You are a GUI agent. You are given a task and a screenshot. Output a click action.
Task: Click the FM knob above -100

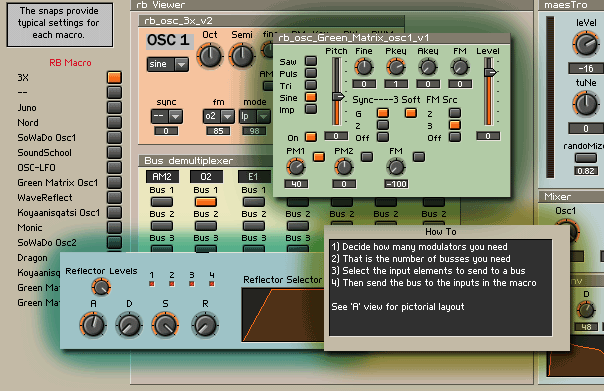396,167
